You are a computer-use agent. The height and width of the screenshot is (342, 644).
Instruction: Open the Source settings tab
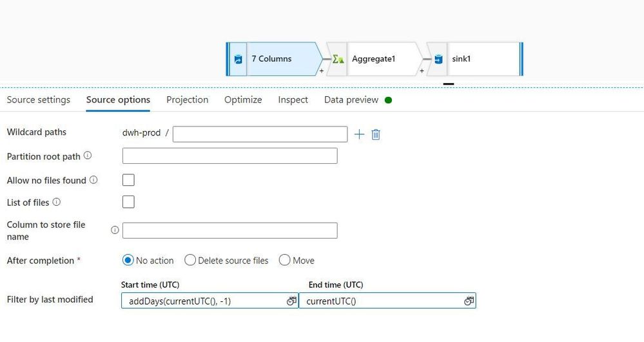(39, 100)
